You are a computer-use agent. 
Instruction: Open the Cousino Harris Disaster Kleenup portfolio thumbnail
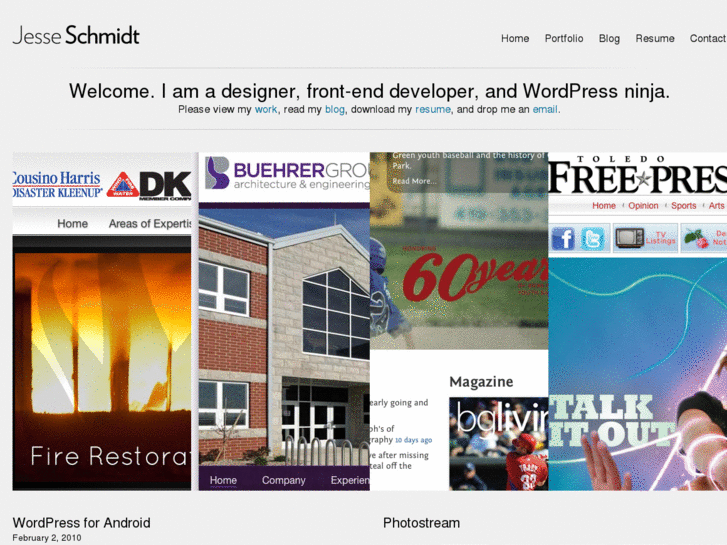click(102, 321)
